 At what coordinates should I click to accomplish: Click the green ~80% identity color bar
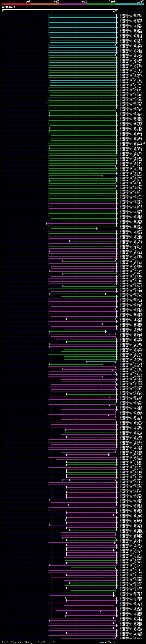101,4
